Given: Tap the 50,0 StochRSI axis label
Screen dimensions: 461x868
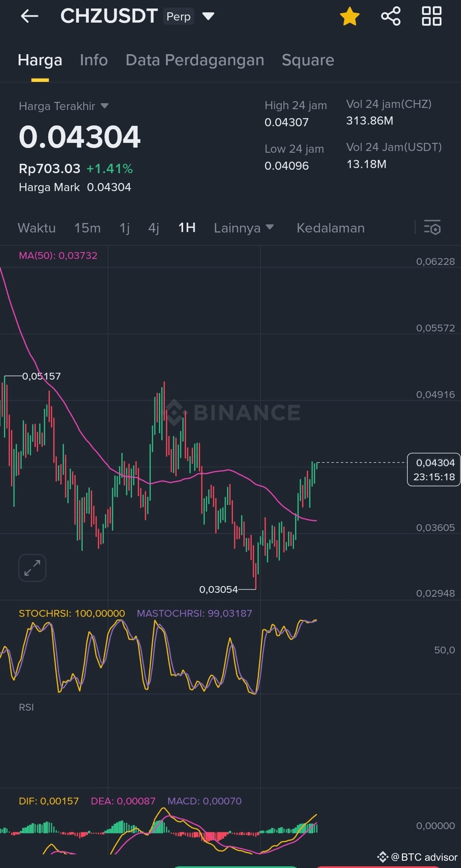Looking at the screenshot, I should click(444, 650).
